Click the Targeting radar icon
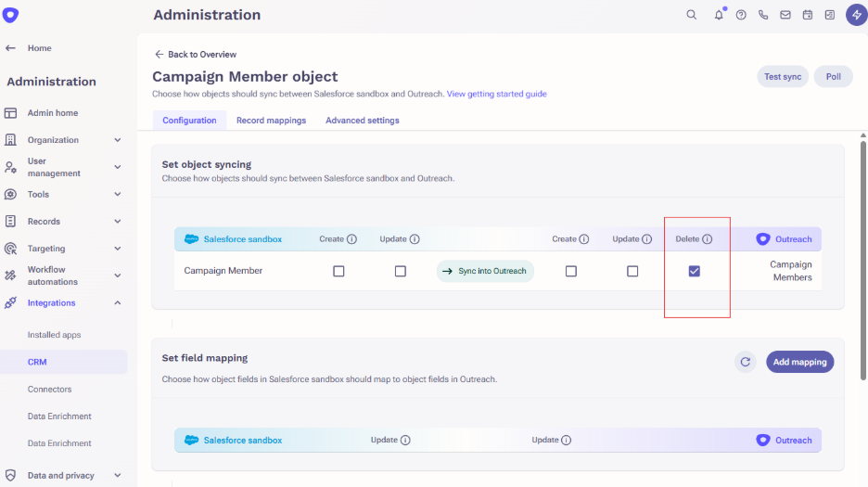This screenshot has width=868, height=487. pyautogui.click(x=10, y=249)
